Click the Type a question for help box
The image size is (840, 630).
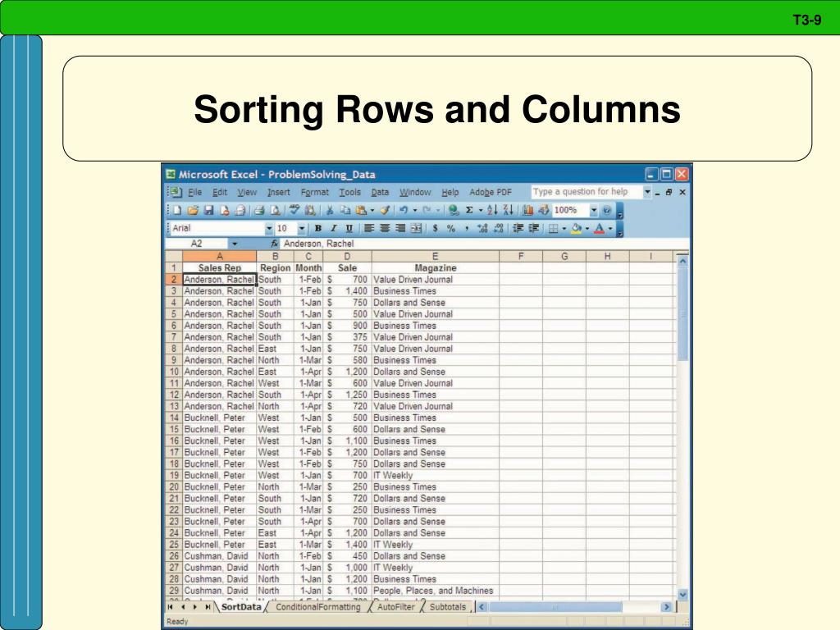coord(587,192)
